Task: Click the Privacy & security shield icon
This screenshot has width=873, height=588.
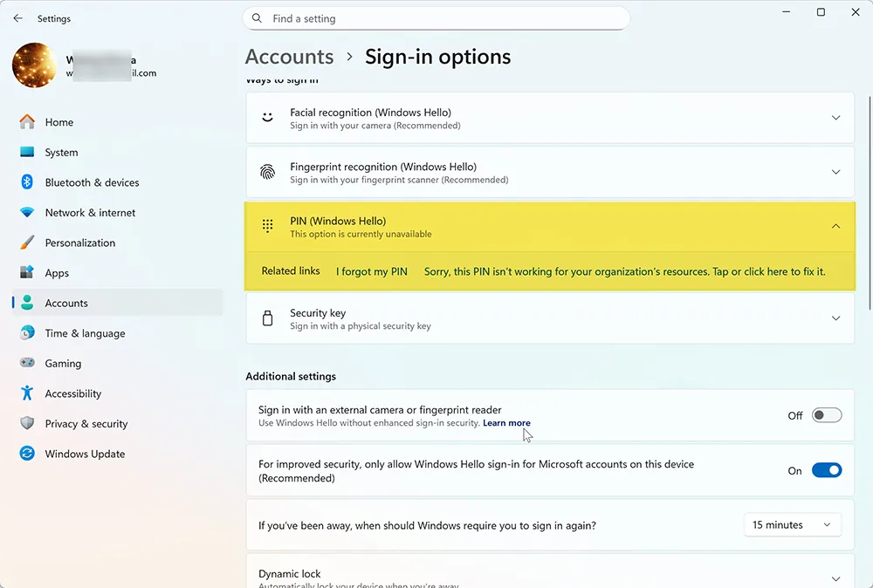Action: click(27, 424)
